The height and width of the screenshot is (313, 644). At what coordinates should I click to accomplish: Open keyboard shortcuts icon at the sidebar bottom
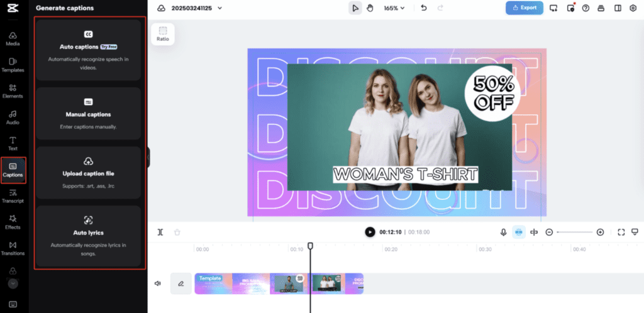coord(13,304)
